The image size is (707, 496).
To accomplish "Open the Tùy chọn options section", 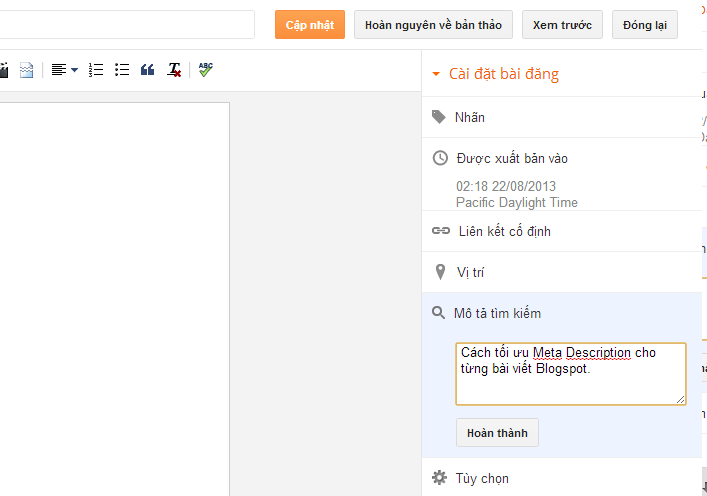I will click(x=562, y=478).
